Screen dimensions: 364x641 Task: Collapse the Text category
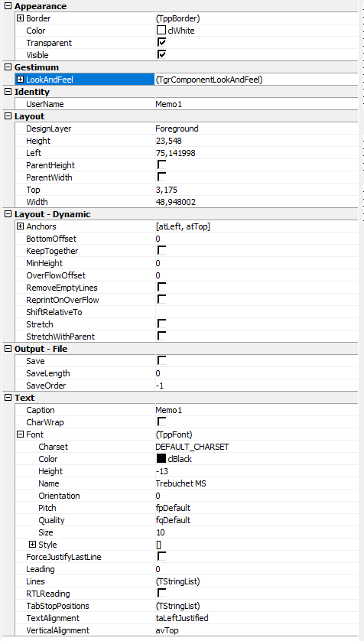coord(8,398)
